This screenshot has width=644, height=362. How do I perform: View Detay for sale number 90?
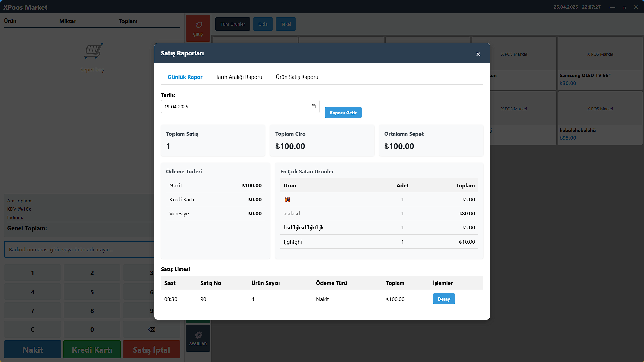[x=444, y=299]
